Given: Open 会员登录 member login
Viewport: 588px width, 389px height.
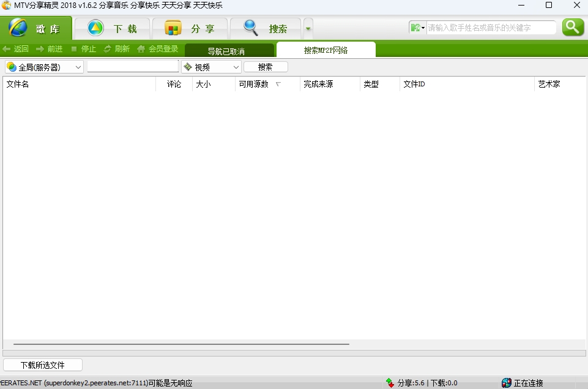Looking at the screenshot, I should (157, 49).
